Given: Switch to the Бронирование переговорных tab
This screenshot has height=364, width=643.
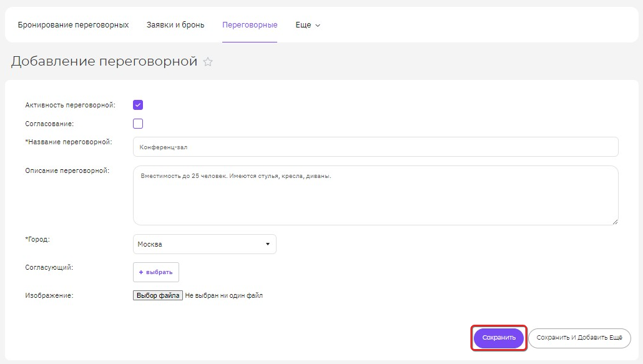Looking at the screenshot, I should [x=73, y=25].
